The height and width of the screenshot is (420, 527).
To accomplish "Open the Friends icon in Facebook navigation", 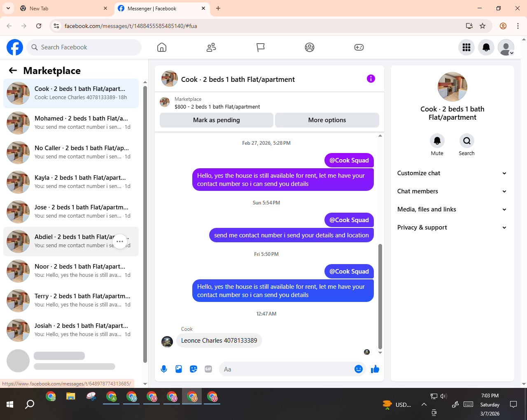I will [211, 47].
